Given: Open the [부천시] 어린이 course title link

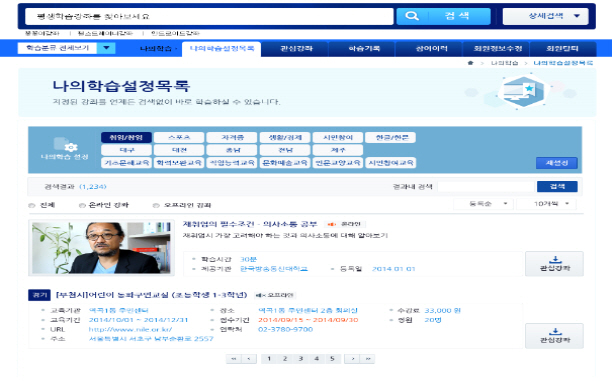Looking at the screenshot, I should pyautogui.click(x=151, y=295).
